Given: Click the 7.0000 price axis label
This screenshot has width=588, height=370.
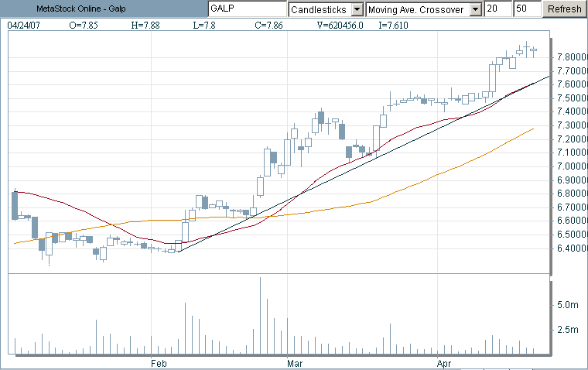Looking at the screenshot, I should pyautogui.click(x=572, y=166).
